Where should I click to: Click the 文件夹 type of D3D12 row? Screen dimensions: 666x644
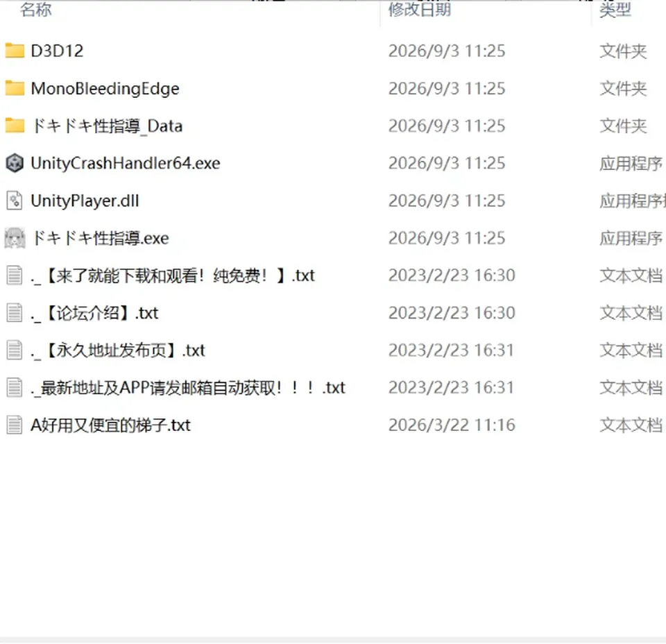[x=623, y=51]
